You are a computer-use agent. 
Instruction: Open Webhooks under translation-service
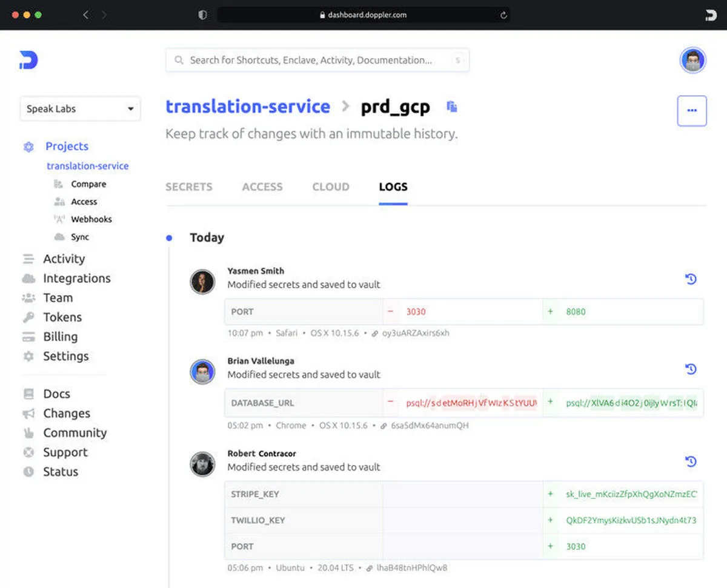pos(91,219)
